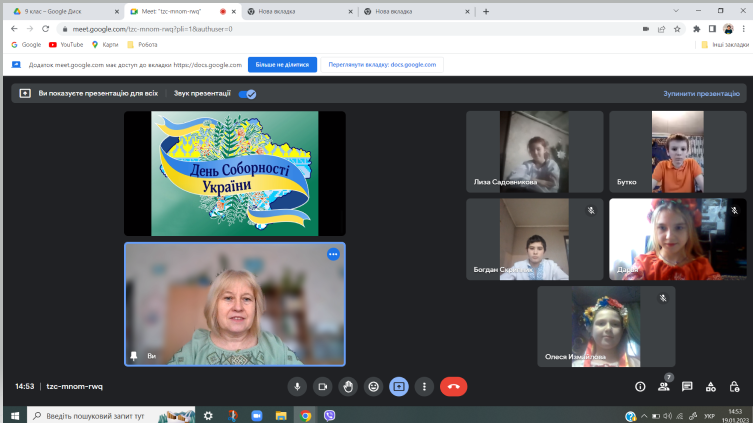End the call with red hang-up button
The width and height of the screenshot is (753, 423).
[x=453, y=386]
